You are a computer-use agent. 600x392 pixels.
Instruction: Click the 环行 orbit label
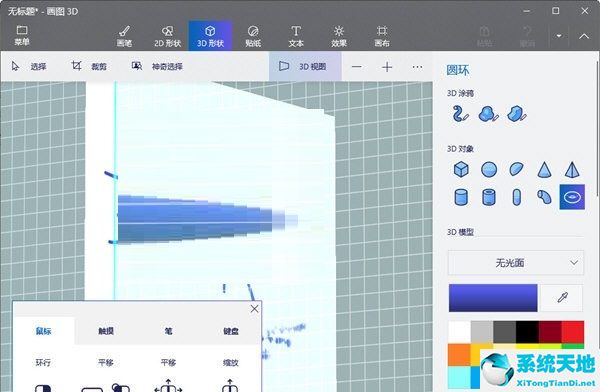tap(43, 362)
